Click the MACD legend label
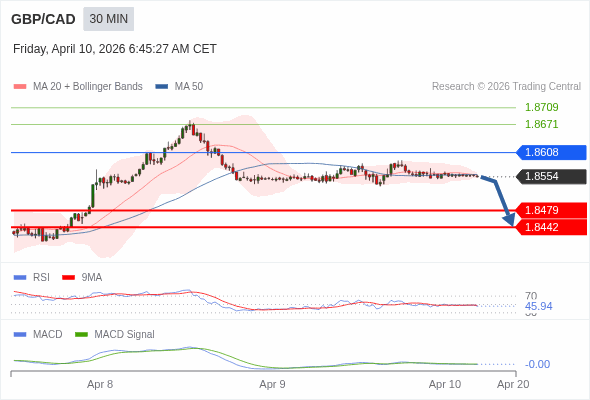Screen dimensions: 590x400 48,335
